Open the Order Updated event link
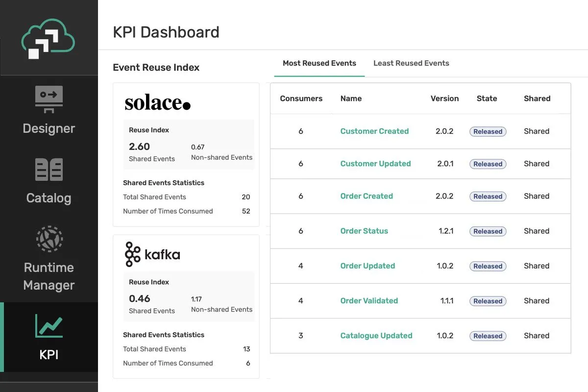Image resolution: width=588 pixels, height=392 pixels. point(367,266)
